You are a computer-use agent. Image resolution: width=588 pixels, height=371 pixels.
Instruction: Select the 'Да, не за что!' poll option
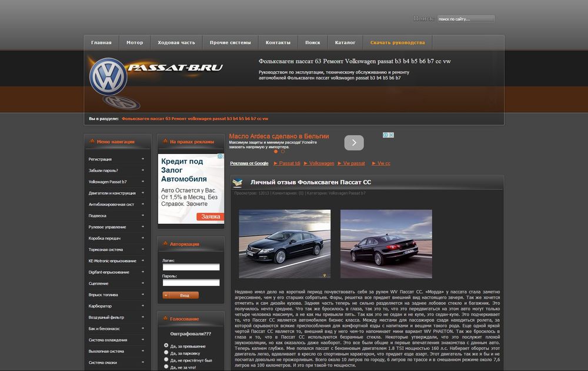[x=166, y=367]
